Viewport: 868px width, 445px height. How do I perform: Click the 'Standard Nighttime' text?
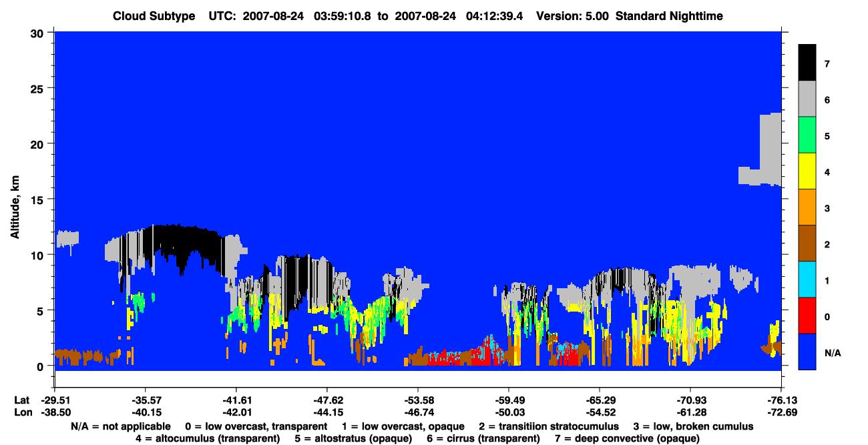[669, 16]
